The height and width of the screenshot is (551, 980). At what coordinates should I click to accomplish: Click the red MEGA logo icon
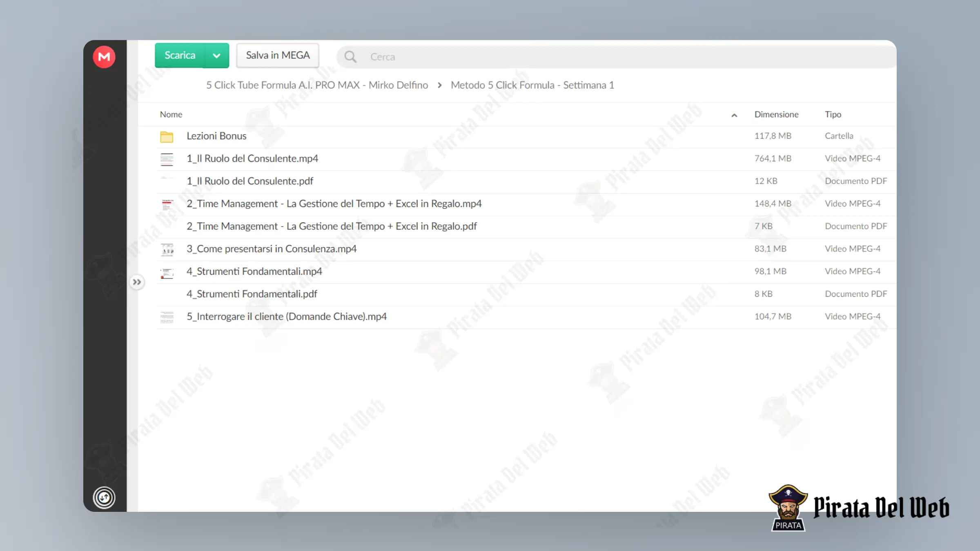[x=104, y=57]
